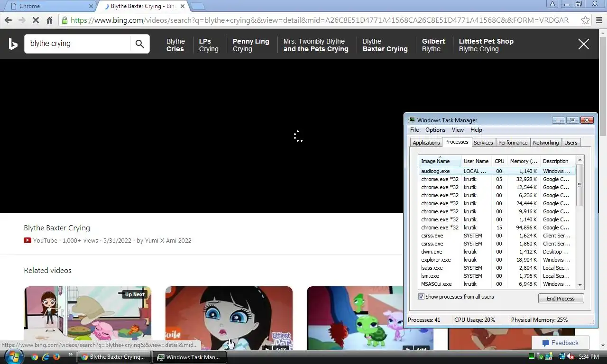This screenshot has height=364, width=607.
Task: Open Chrome's Home page button
Action: [x=49, y=20]
